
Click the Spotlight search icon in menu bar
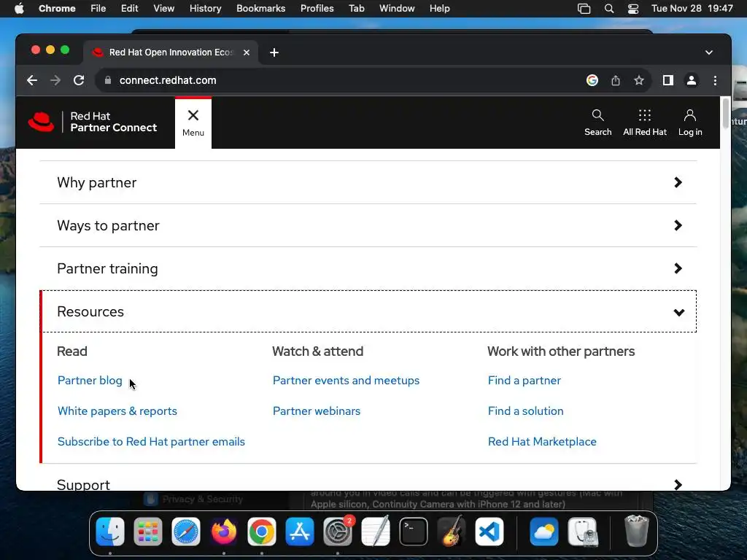pos(609,9)
